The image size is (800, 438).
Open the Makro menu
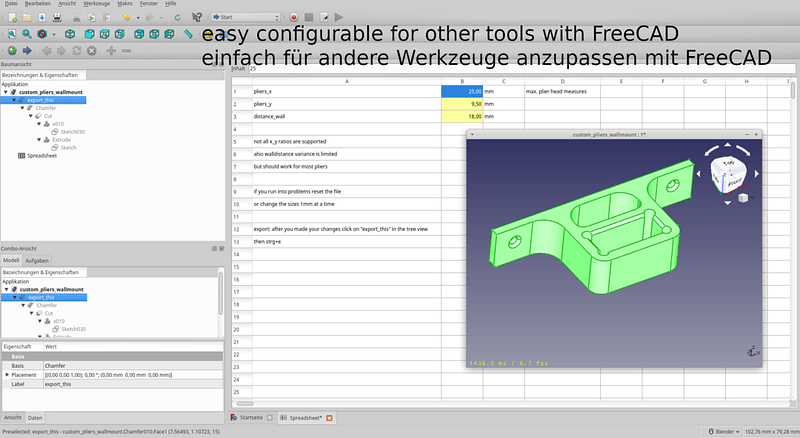tap(124, 4)
